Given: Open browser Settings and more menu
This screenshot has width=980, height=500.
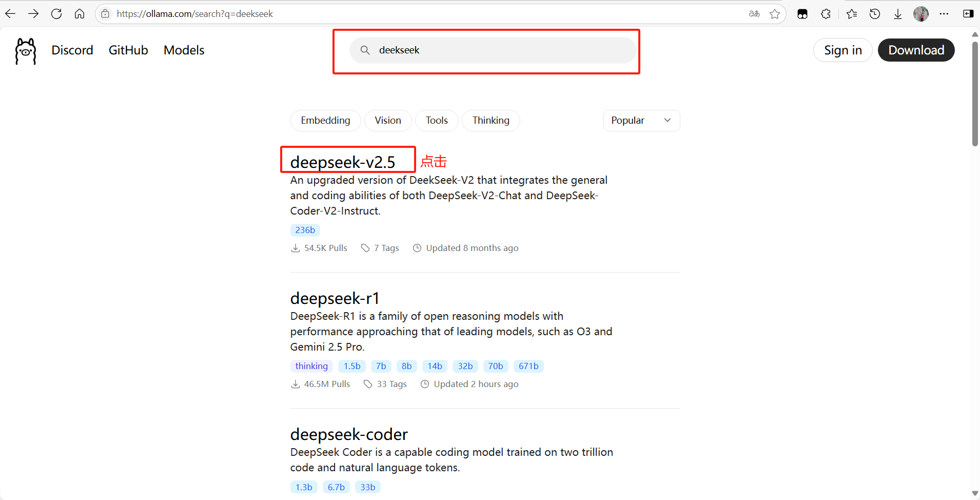Looking at the screenshot, I should 944,14.
